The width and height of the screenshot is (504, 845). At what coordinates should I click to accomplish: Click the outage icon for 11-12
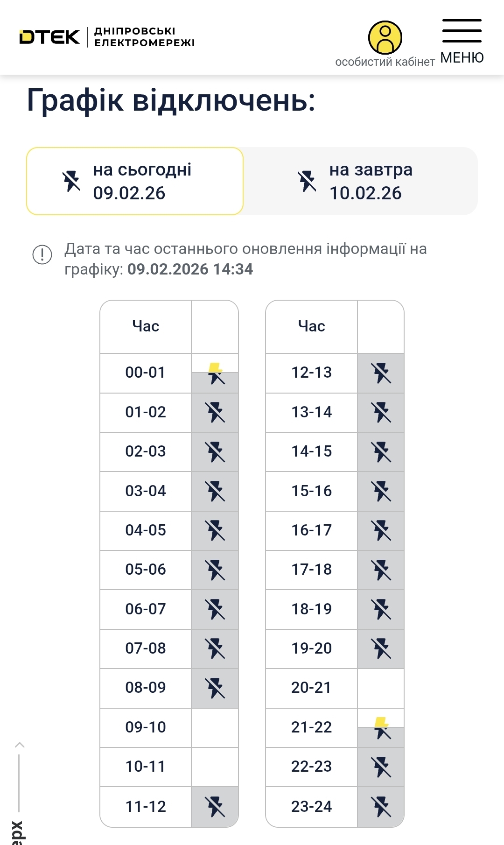pyautogui.click(x=215, y=807)
